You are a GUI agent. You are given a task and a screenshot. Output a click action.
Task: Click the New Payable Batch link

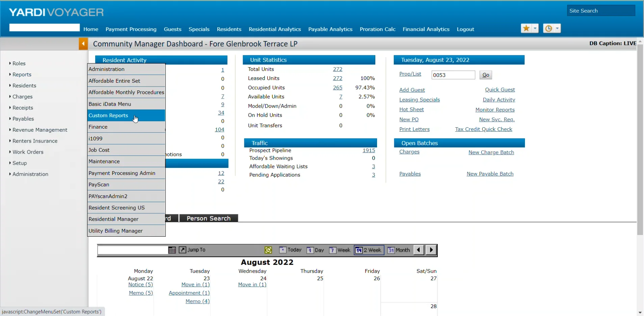[490, 174]
